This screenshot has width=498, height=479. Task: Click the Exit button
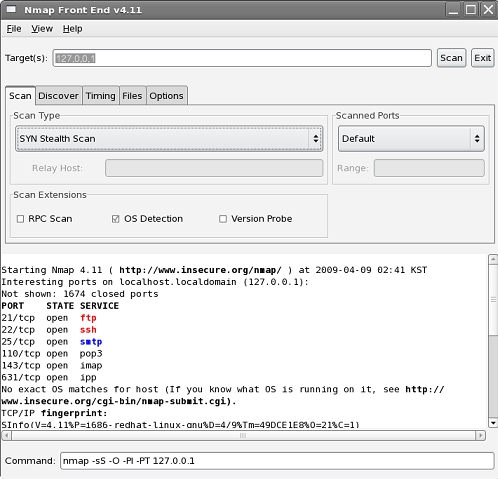click(x=482, y=58)
